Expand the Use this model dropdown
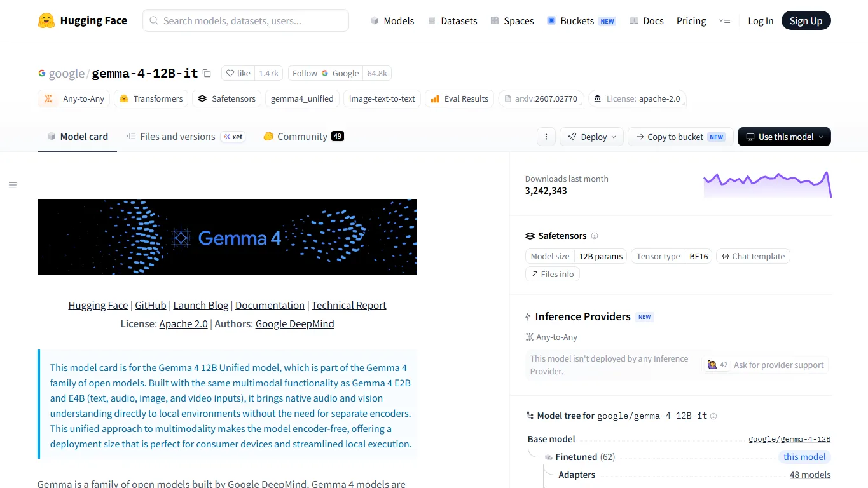 [x=784, y=137]
